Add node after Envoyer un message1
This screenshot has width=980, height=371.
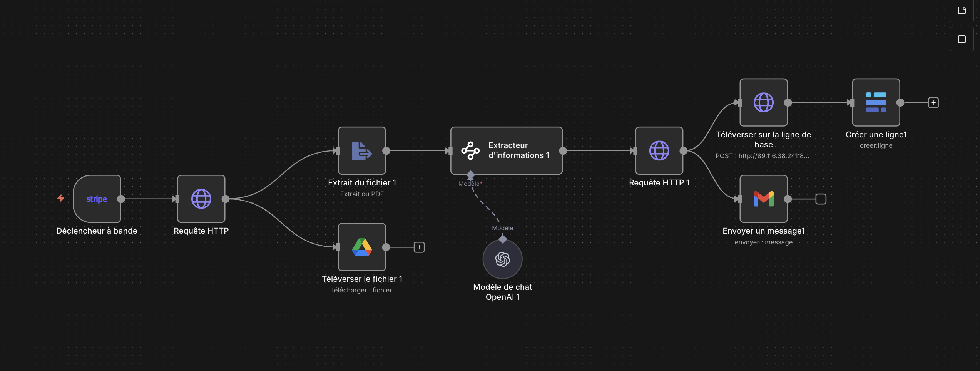tap(821, 199)
